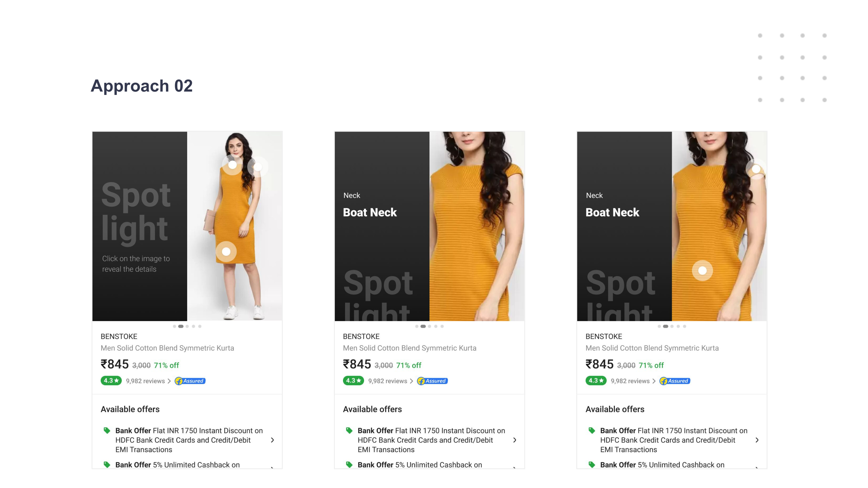Click BENSTOKE brand name in second card
Image resolution: width=868 pixels, height=488 pixels.
361,336
